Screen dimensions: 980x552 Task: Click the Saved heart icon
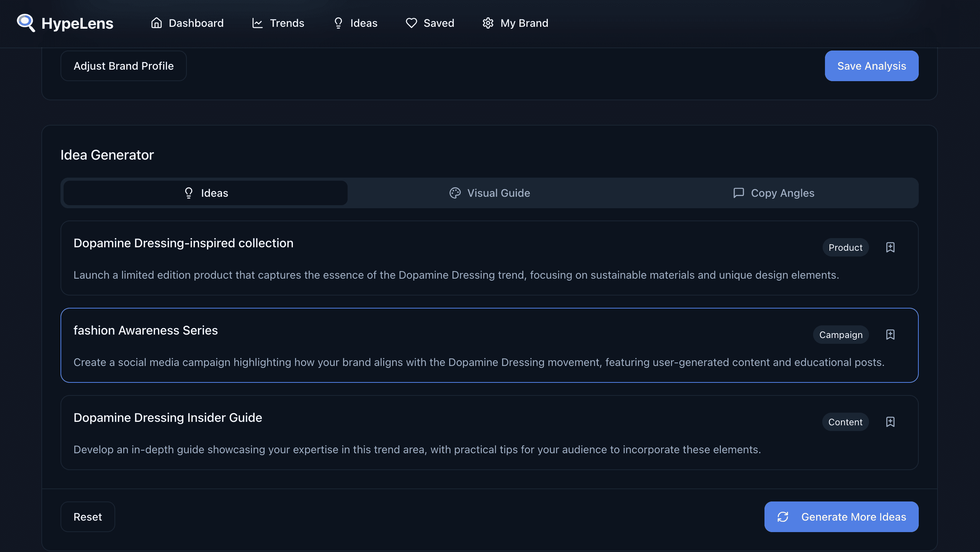[x=412, y=23]
